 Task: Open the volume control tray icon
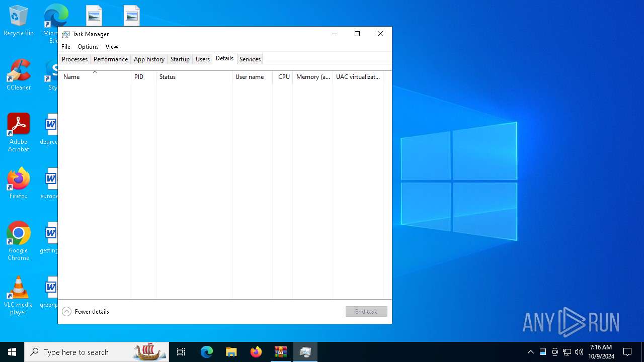point(579,352)
